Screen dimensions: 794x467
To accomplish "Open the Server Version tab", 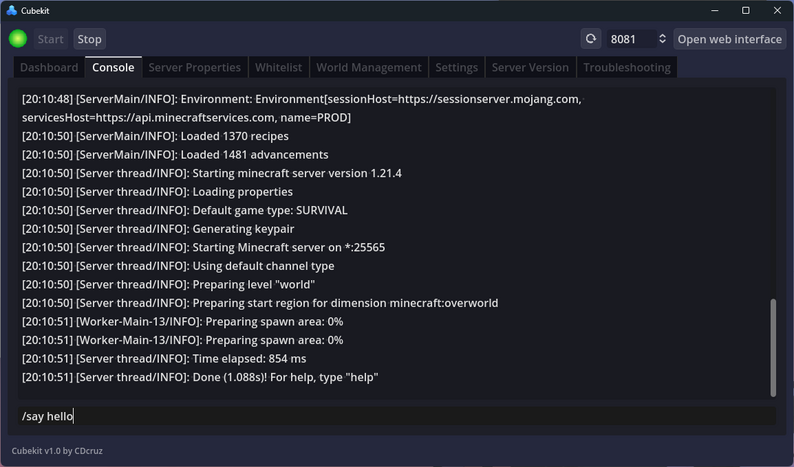I will (530, 67).
